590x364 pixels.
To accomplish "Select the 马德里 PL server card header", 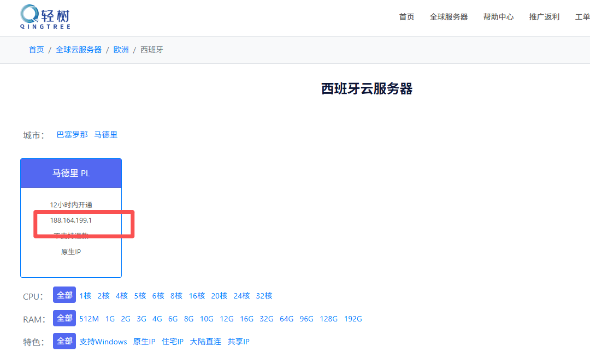I will tap(71, 174).
